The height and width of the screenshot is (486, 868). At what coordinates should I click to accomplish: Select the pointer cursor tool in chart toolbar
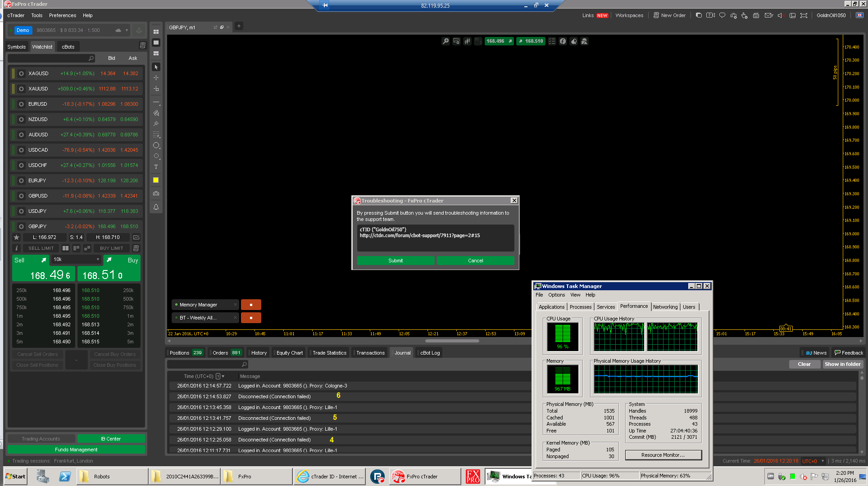[156, 67]
